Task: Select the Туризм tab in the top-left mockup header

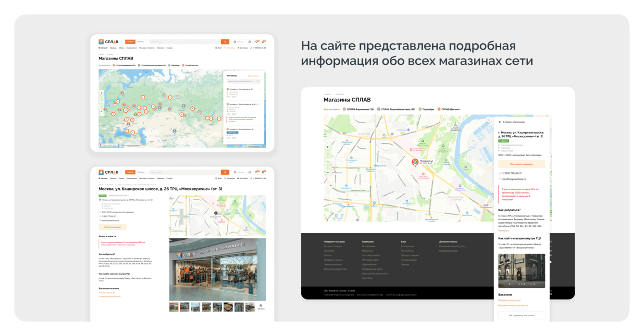Action: click(130, 42)
